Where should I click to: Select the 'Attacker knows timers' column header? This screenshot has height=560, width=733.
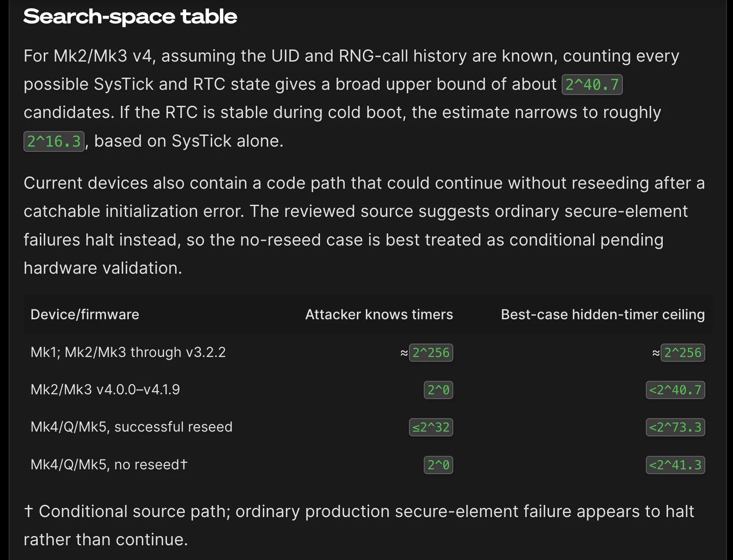tap(379, 314)
